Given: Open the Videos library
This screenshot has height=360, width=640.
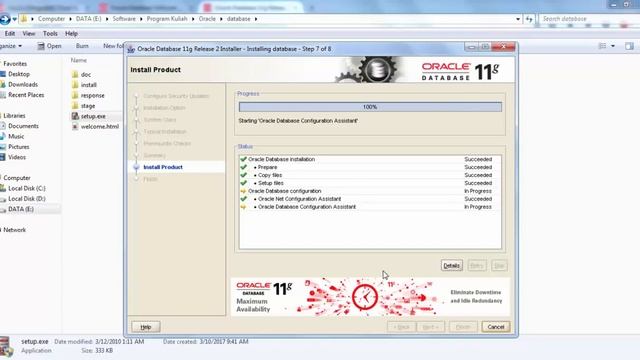Looking at the screenshot, I should (17, 157).
